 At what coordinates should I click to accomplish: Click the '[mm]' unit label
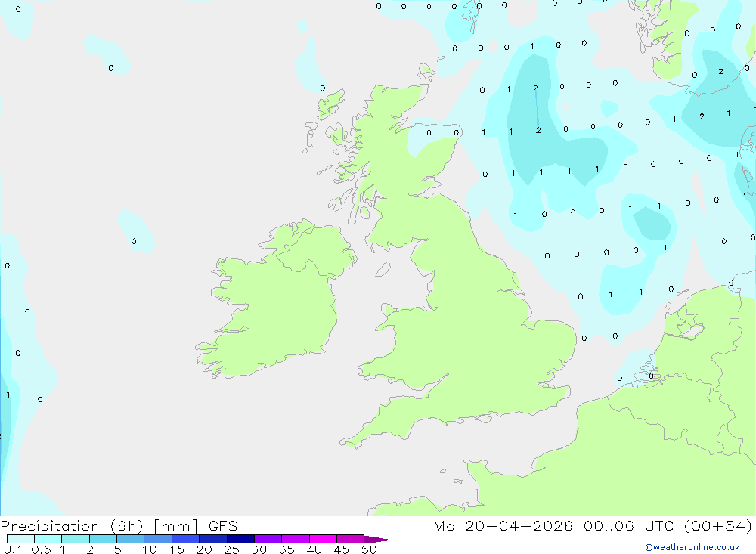[176, 526]
